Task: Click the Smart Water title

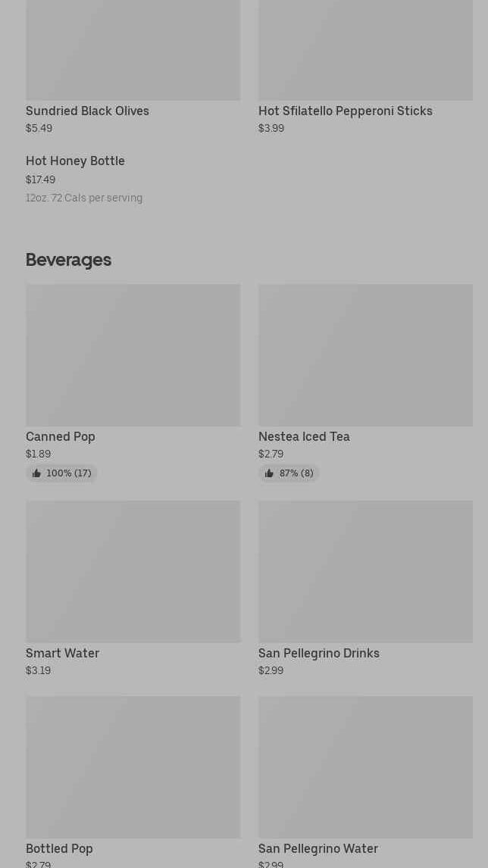Action: point(62,653)
